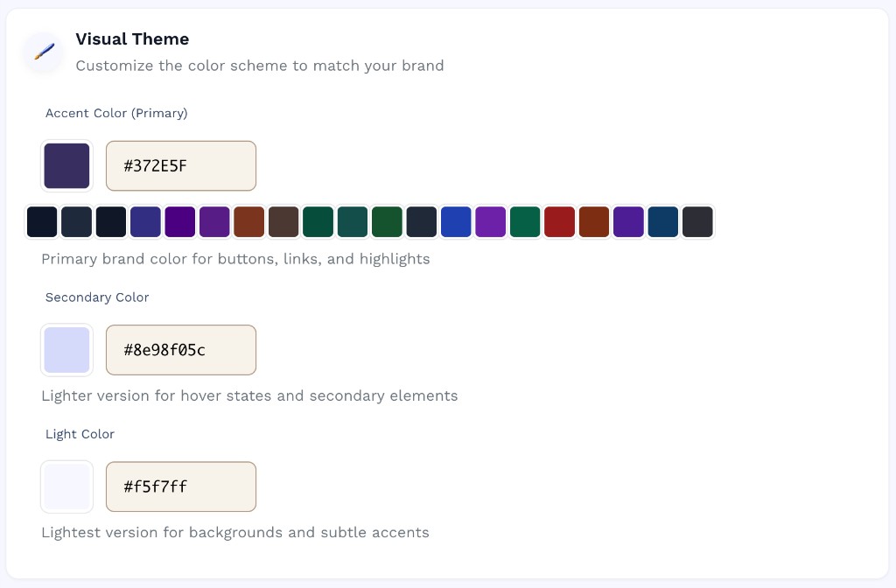Screen dimensions: 896x588
Task: Open the Light Color picker swatch
Action: (x=66, y=486)
